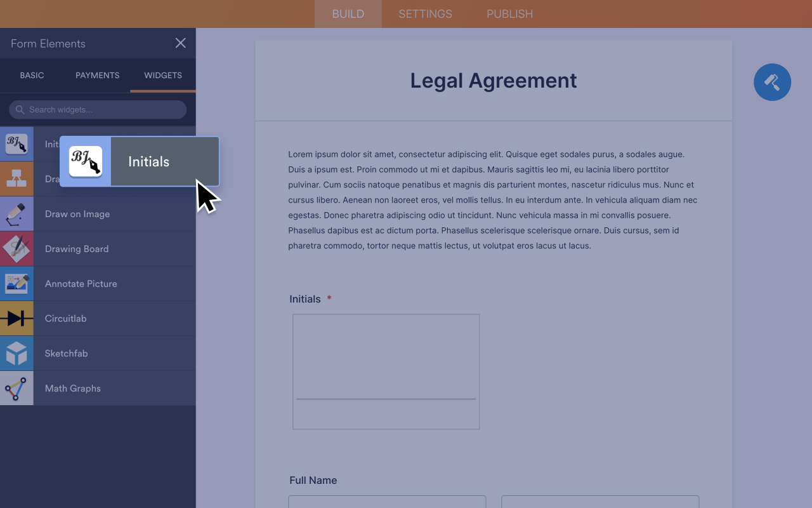Switch to the BASIC elements tab
The height and width of the screenshot is (508, 812).
tap(32, 76)
